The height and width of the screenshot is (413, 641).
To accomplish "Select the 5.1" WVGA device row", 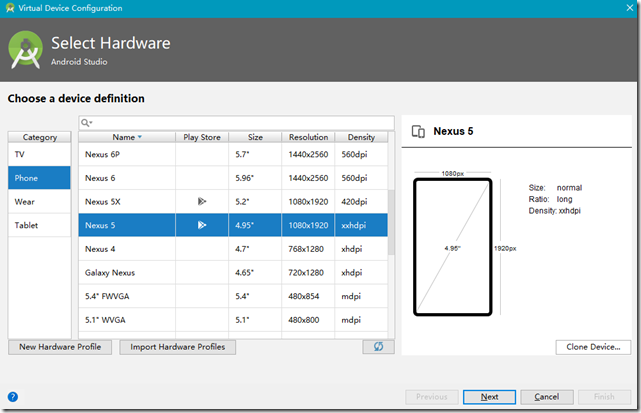I will pyautogui.click(x=233, y=320).
